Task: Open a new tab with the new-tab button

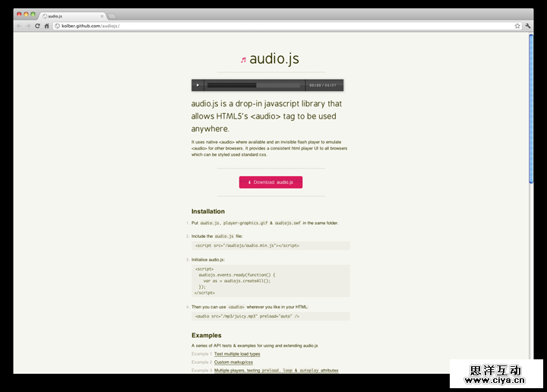Action: tap(112, 16)
